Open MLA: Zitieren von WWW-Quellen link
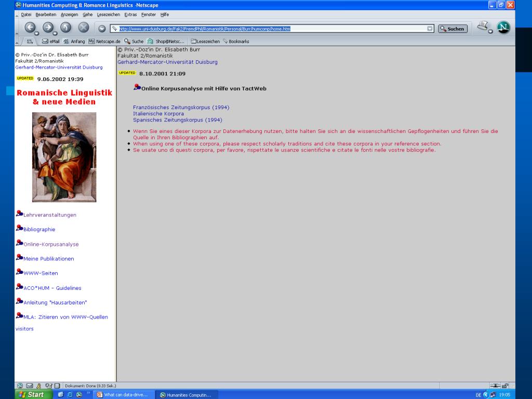 65,317
